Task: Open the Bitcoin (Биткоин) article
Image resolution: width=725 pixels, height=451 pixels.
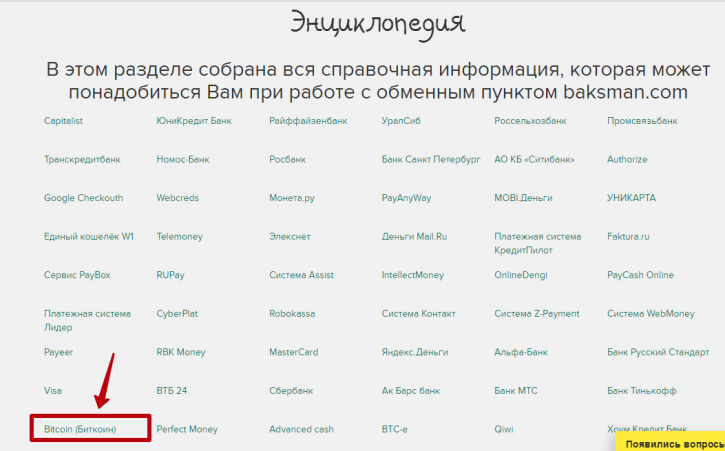Action: [80, 429]
